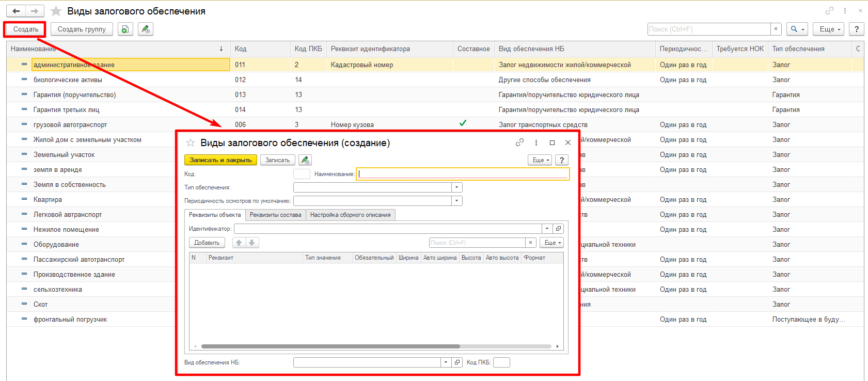Select the биологические активы row

tap(435, 80)
